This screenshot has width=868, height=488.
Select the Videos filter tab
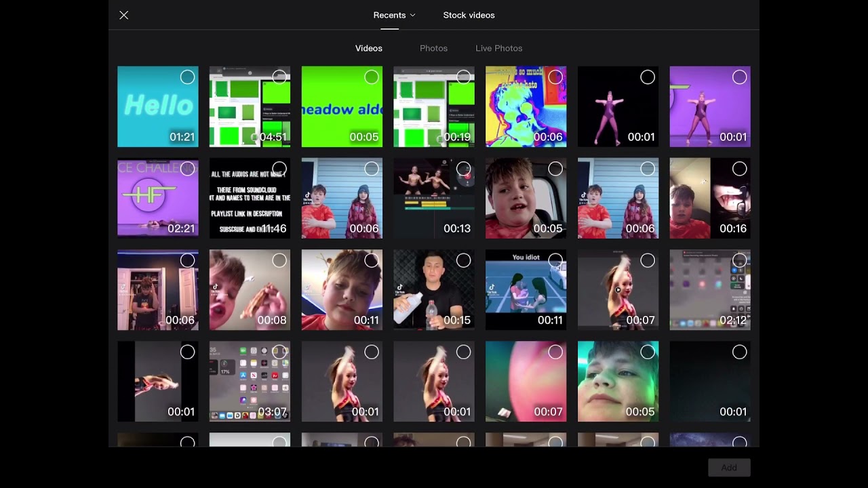coord(369,48)
